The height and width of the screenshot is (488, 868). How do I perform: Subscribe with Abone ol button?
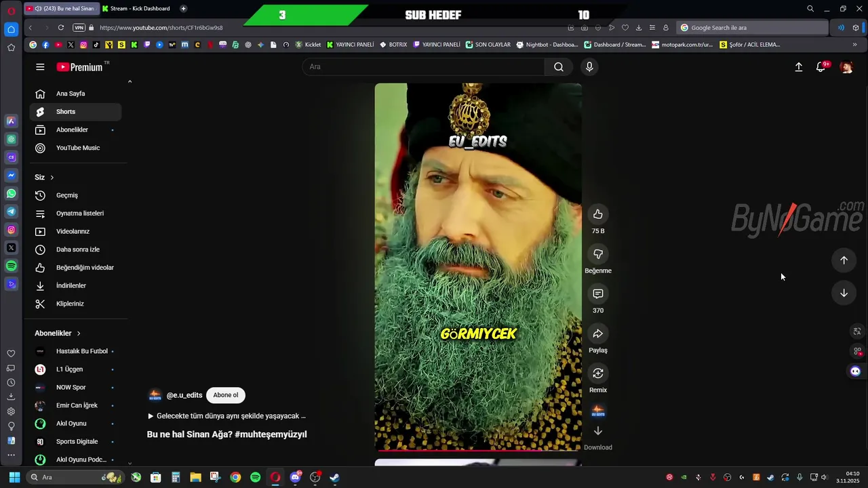tap(226, 395)
